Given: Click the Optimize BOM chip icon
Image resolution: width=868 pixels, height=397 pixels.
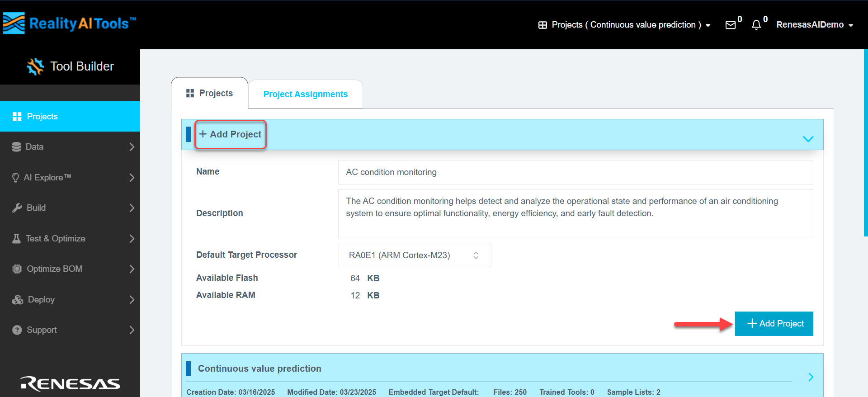Looking at the screenshot, I should pos(17,269).
